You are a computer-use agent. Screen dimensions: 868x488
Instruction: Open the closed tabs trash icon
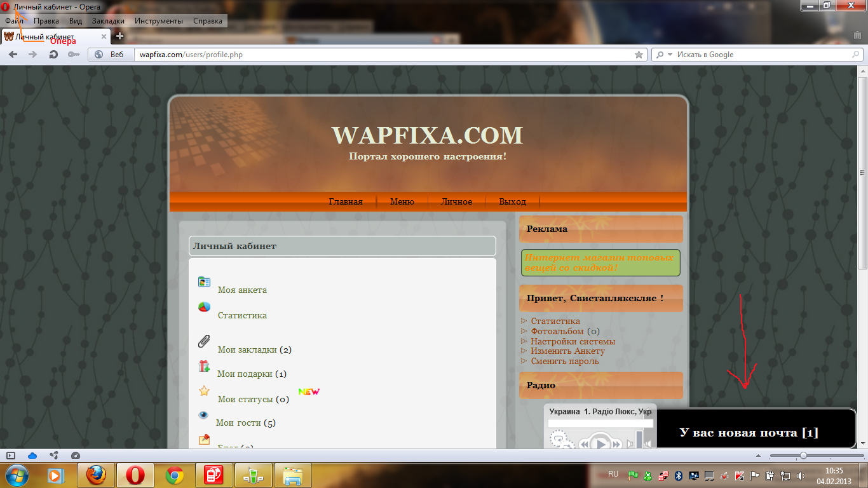pyautogui.click(x=857, y=36)
